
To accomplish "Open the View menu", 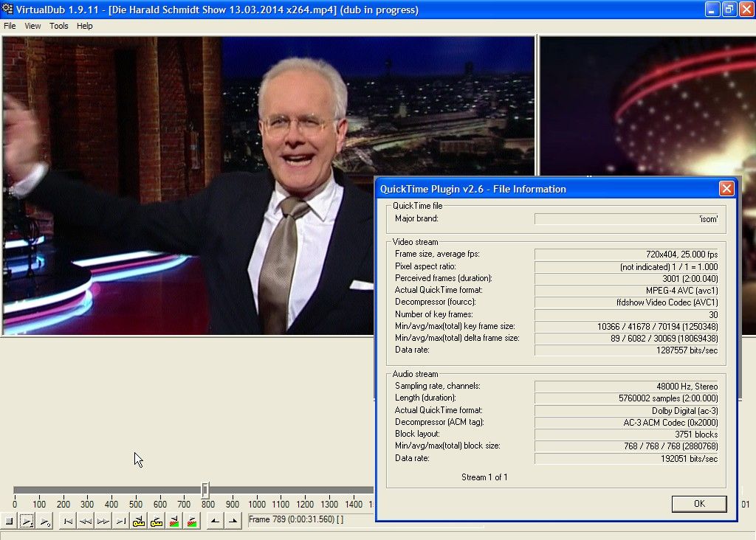I will 32,26.
